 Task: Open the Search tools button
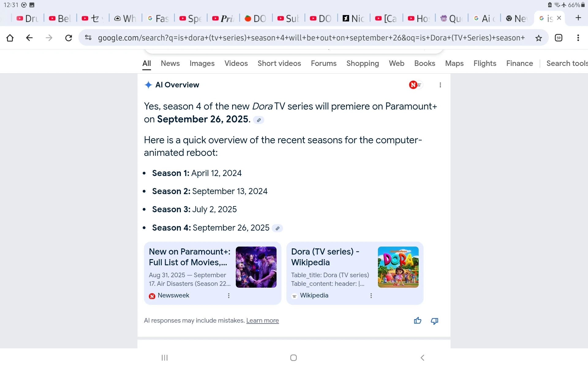[x=567, y=63]
